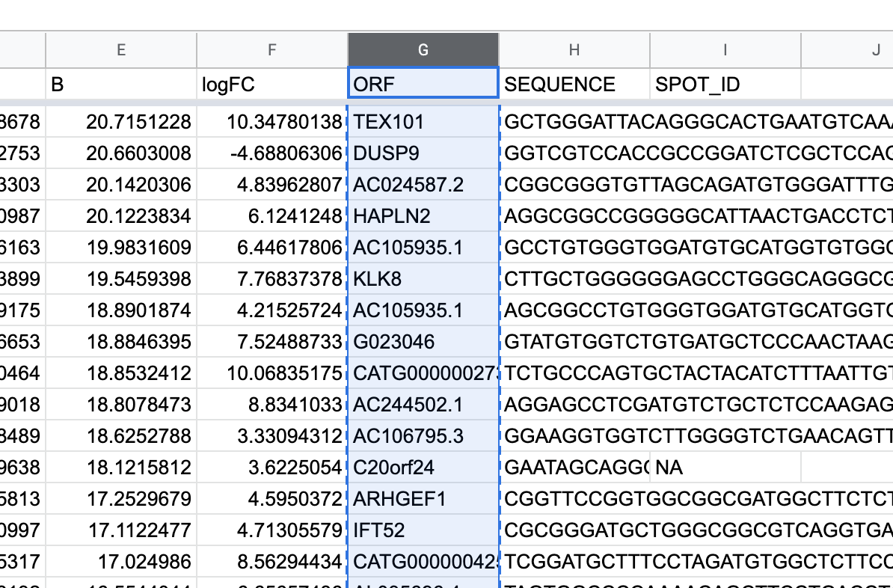
Task: Click the logFC cell 6.1241248
Action: 272,215
